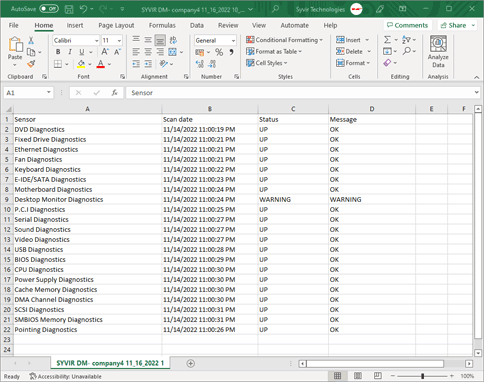Click Sort and Filter icon
The image size is (484, 382).
pyautogui.click(x=406, y=40)
